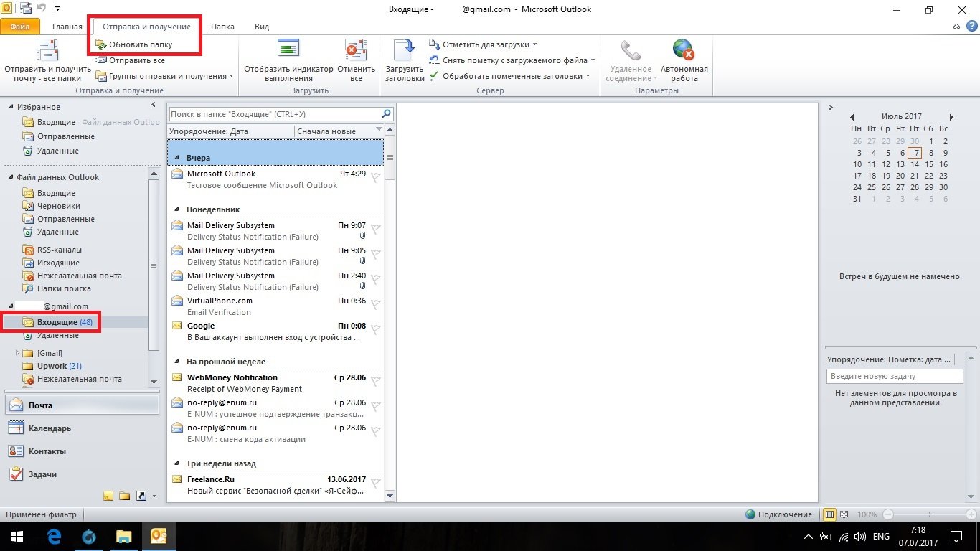Click the 'Введите новую задачу' field
The width and height of the screenshot is (980, 551).
[895, 376]
